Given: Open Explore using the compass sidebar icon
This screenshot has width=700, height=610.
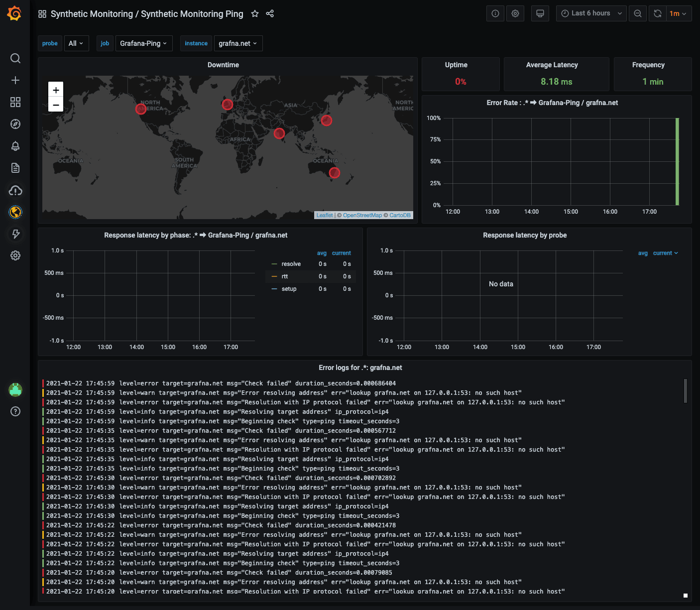Looking at the screenshot, I should (15, 124).
